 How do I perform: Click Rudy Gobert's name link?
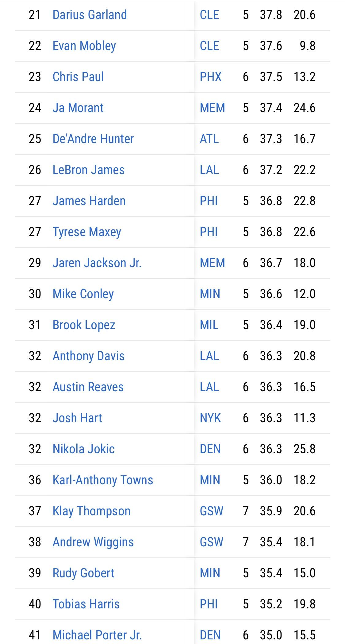(83, 573)
